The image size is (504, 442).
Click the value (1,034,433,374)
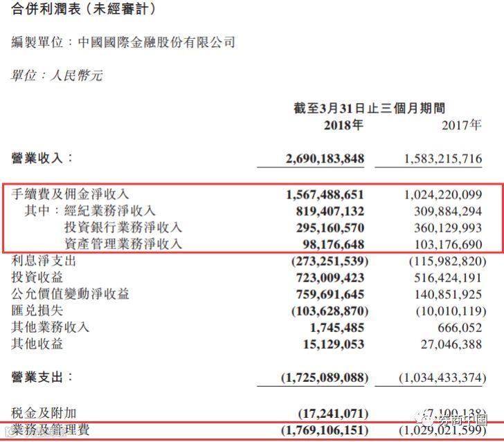[x=442, y=378]
